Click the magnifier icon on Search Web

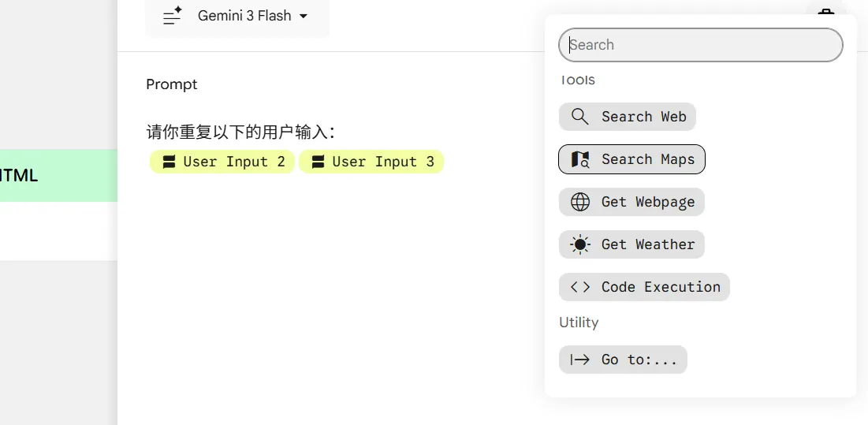pos(580,117)
